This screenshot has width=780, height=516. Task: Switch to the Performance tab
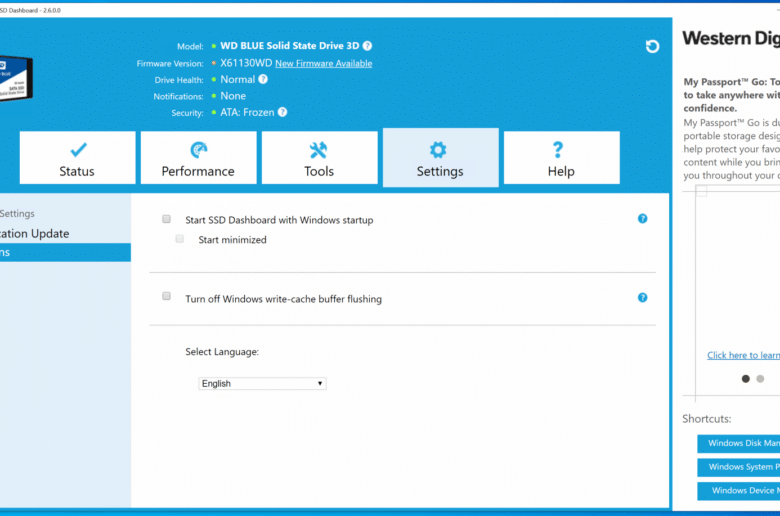coord(198,158)
